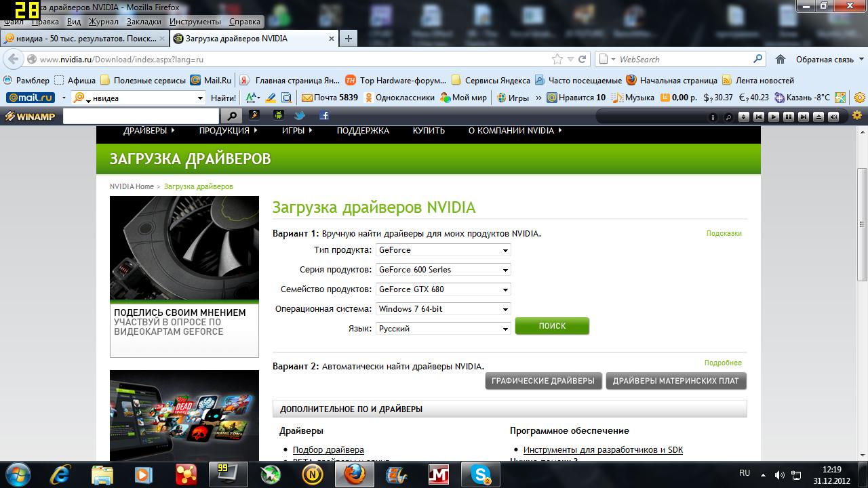Click the Twitter icon in Winamp toolbar

[299, 115]
